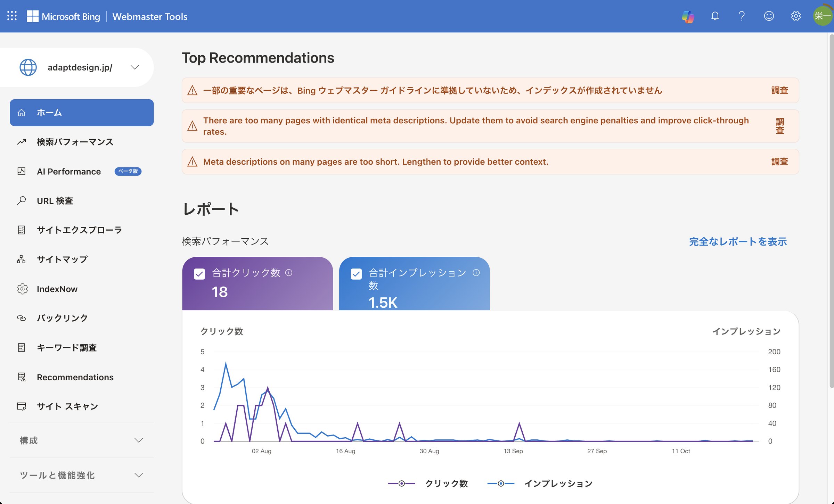The width and height of the screenshot is (834, 504).
Task: Click the 合計クリック数 value 18
Action: coord(220,292)
